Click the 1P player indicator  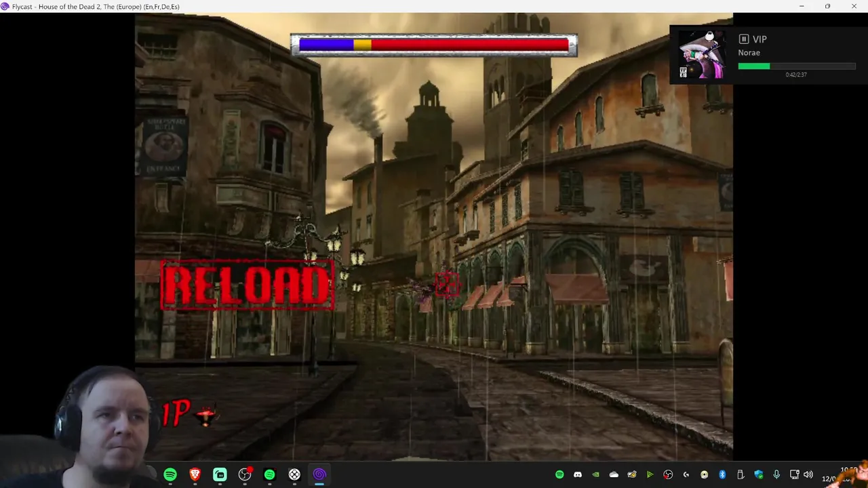[176, 413]
